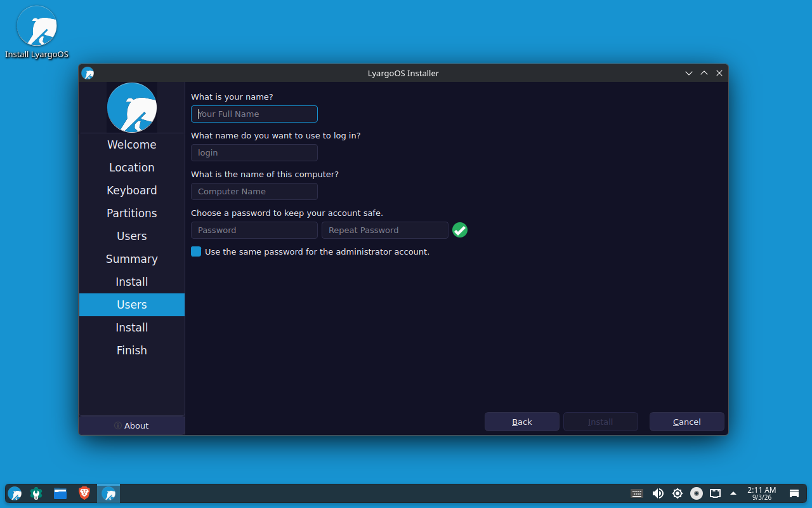Click the green password check mark icon
This screenshot has height=508, width=812.
tap(460, 230)
